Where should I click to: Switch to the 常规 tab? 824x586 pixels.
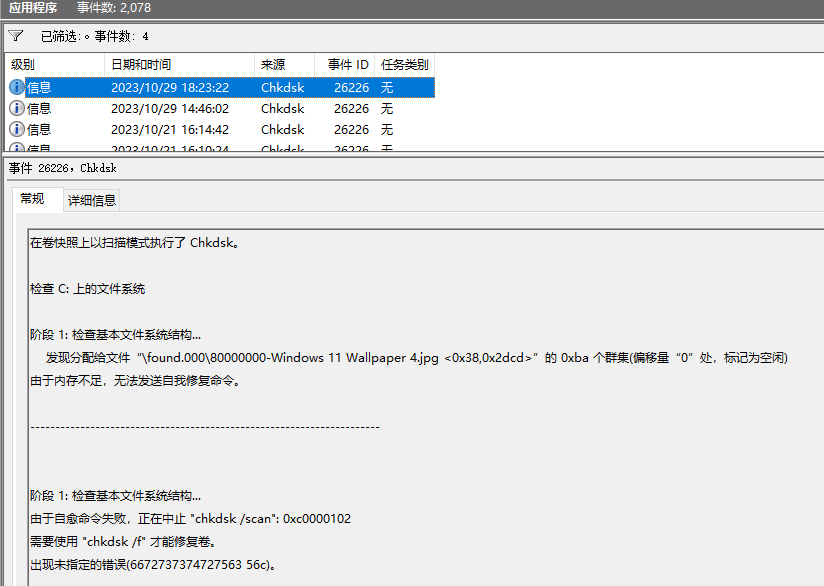click(33, 199)
